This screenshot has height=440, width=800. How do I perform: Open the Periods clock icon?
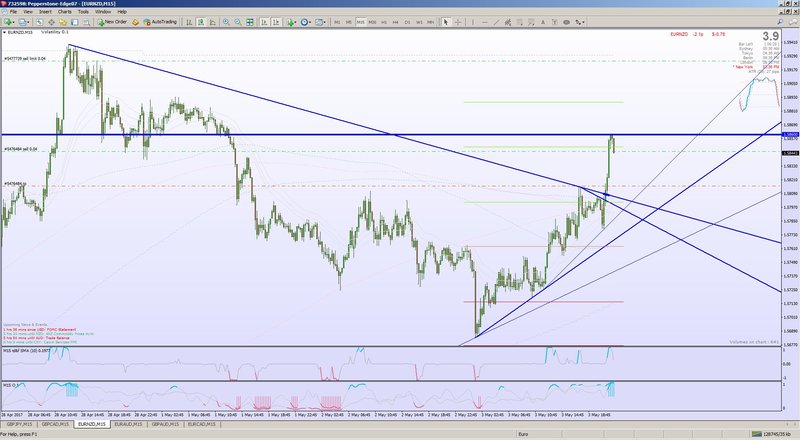click(x=304, y=22)
